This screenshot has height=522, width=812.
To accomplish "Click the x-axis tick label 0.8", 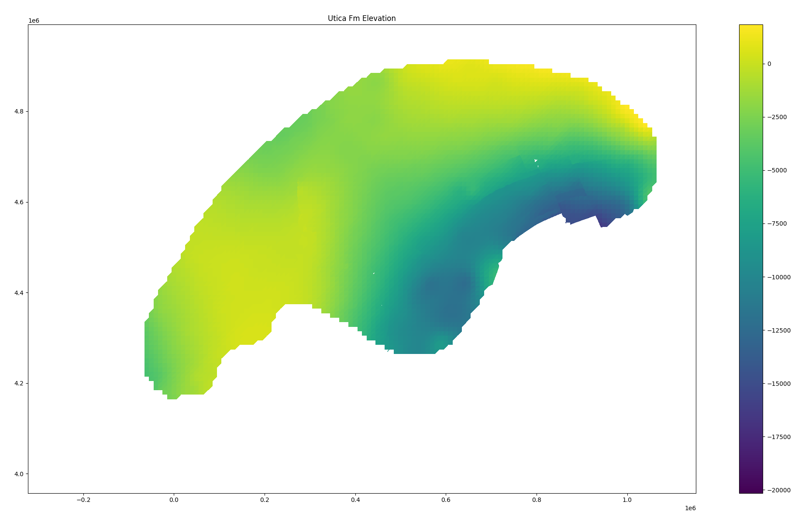I will [537, 499].
